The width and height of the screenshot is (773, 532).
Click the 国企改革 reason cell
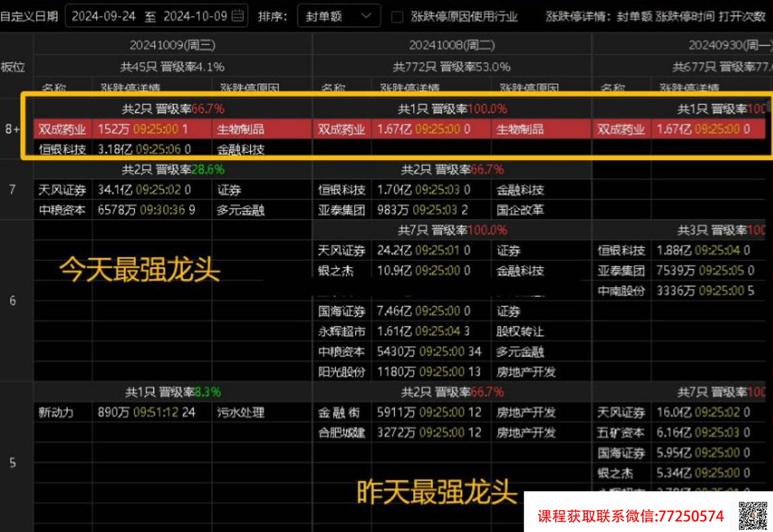tap(520, 210)
